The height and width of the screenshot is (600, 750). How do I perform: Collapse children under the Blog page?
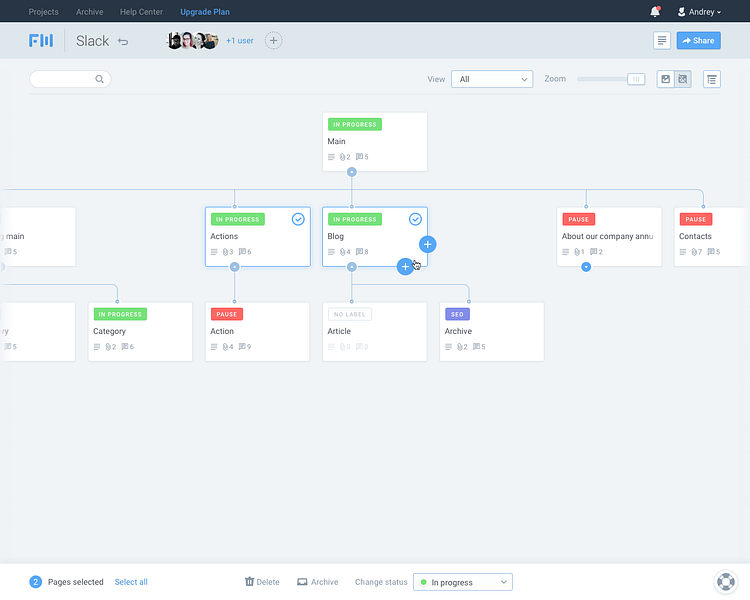coord(352,267)
